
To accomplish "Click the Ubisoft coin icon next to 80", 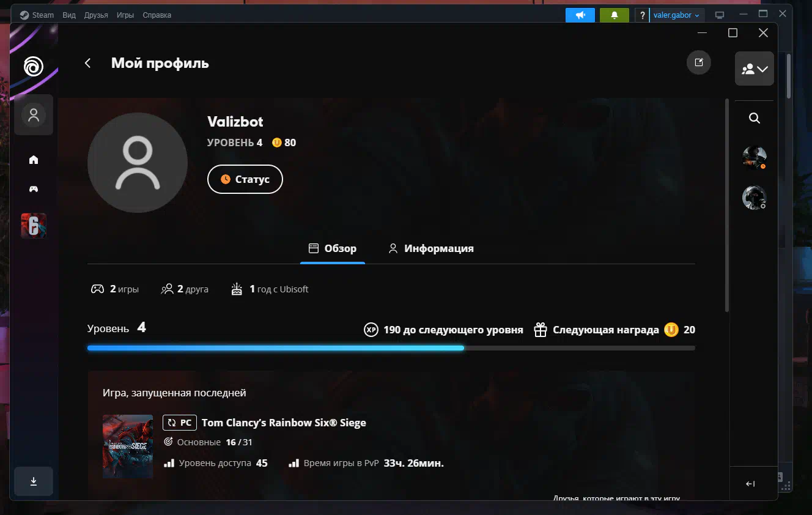I will click(x=277, y=143).
